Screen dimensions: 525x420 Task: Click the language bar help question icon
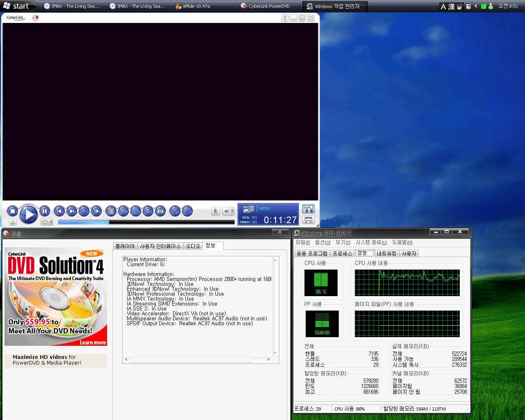[x=468, y=7]
